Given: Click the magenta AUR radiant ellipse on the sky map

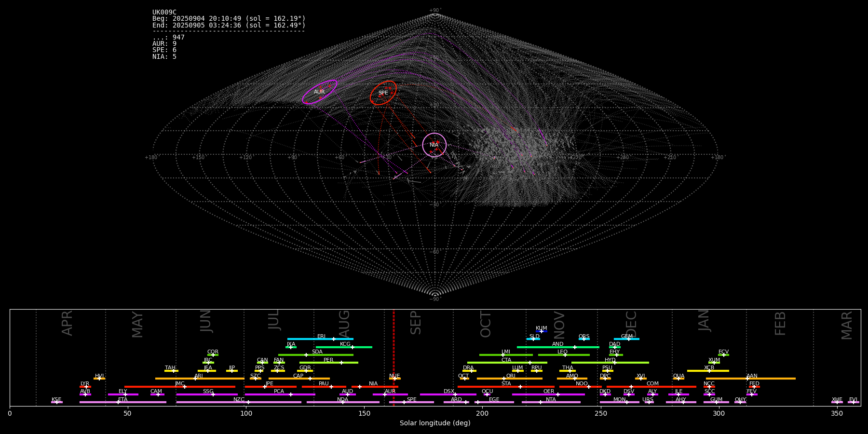Looking at the screenshot, I should (x=319, y=92).
